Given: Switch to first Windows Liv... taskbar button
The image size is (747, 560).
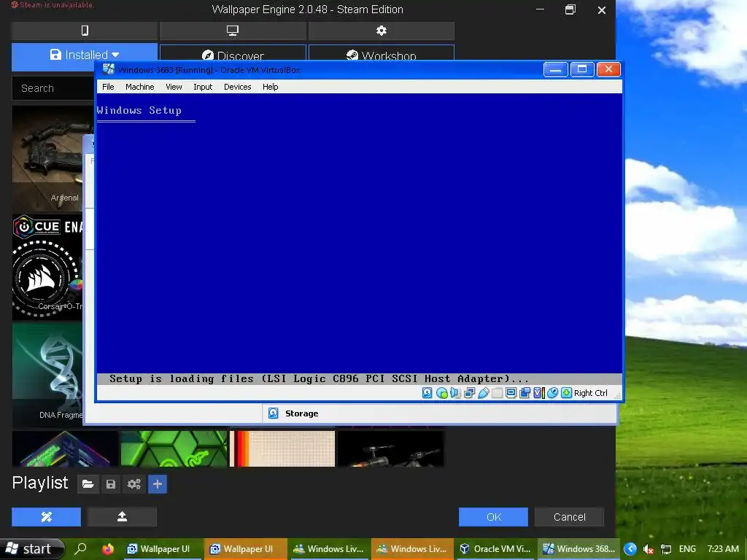Looking at the screenshot, I should coord(329,548).
